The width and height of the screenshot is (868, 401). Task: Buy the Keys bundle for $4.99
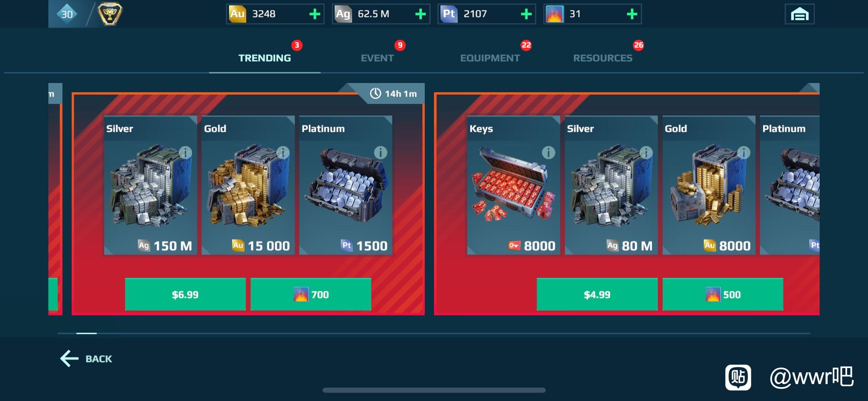click(597, 294)
